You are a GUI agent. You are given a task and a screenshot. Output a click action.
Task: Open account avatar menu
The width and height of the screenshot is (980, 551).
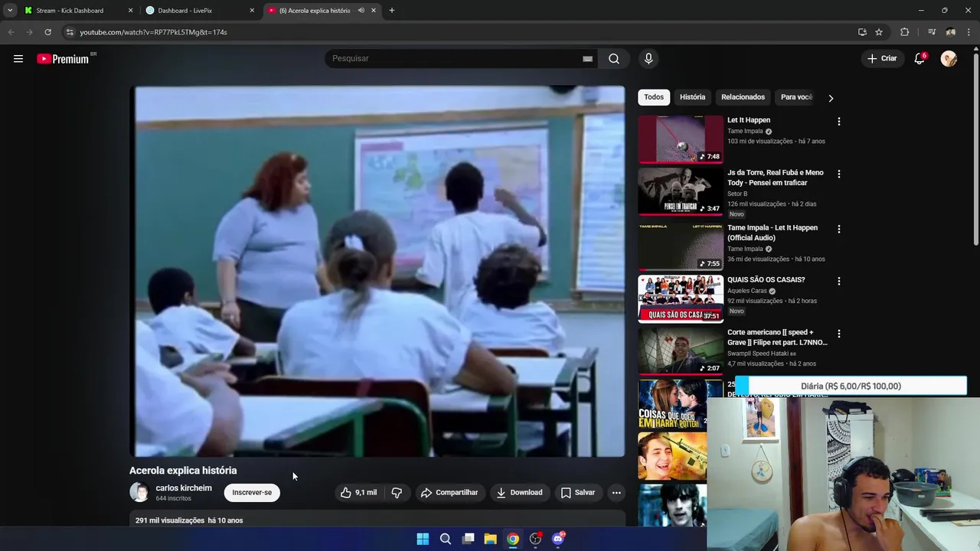point(949,59)
